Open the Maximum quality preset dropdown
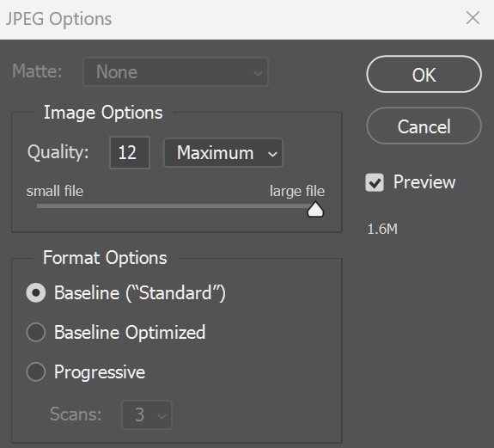Viewport: 494px width, 448px height. (x=223, y=153)
